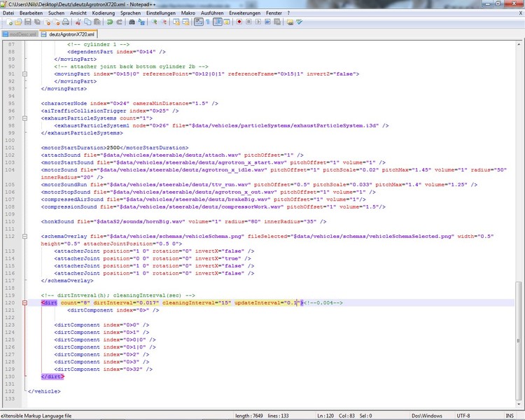Viewport: 525px width, 420px height.
Task: Click the Zoom Out icon
Action: (164, 22)
